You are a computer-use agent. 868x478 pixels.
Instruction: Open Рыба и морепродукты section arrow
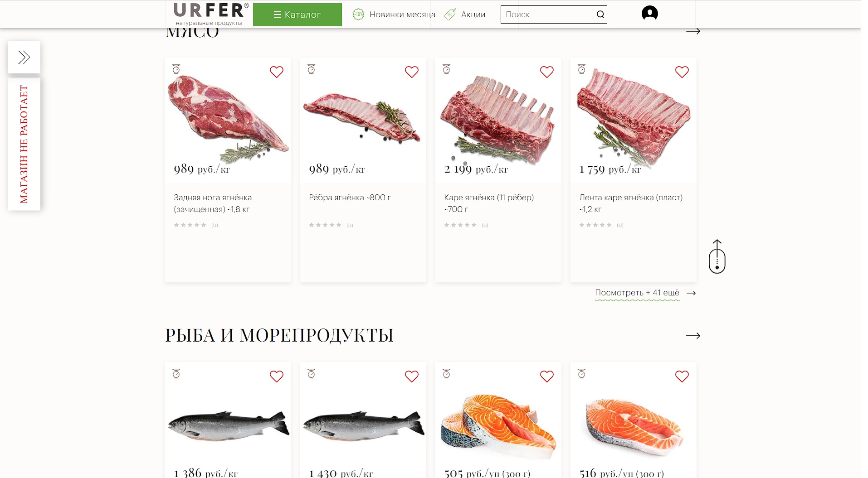693,336
